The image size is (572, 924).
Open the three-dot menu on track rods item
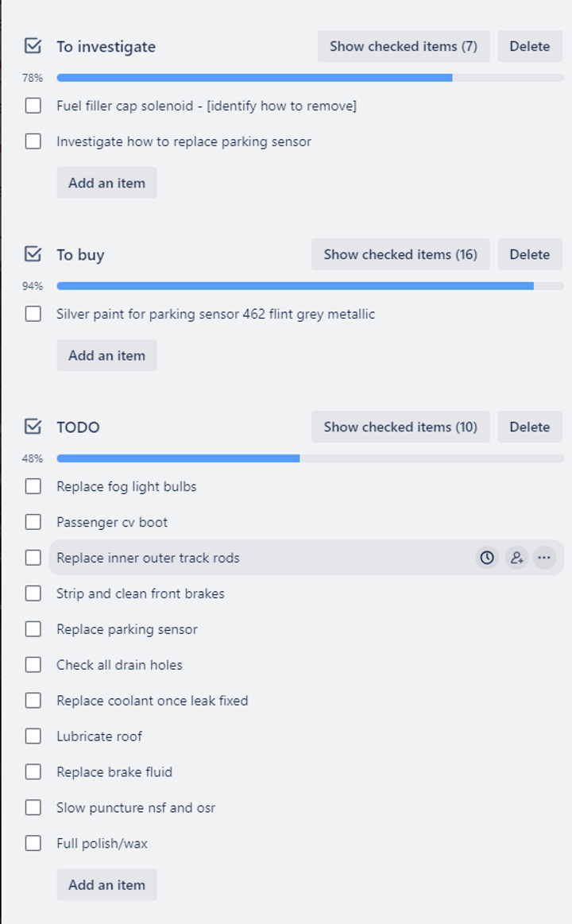544,558
